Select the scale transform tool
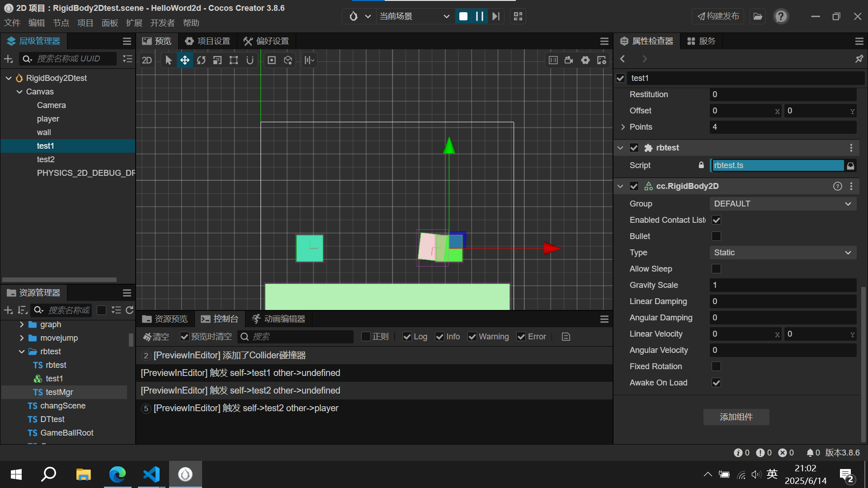This screenshot has width=868, height=488. pos(217,60)
